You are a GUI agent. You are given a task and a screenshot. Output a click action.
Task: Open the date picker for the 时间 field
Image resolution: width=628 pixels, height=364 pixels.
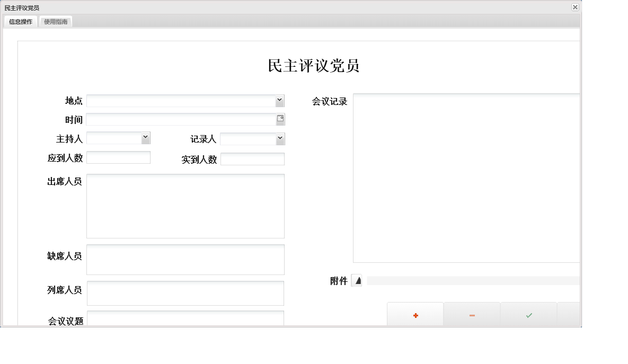[x=280, y=119]
